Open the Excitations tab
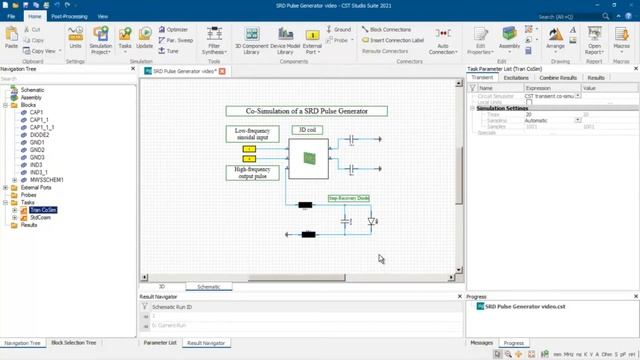The width and height of the screenshot is (640, 360). tap(516, 78)
